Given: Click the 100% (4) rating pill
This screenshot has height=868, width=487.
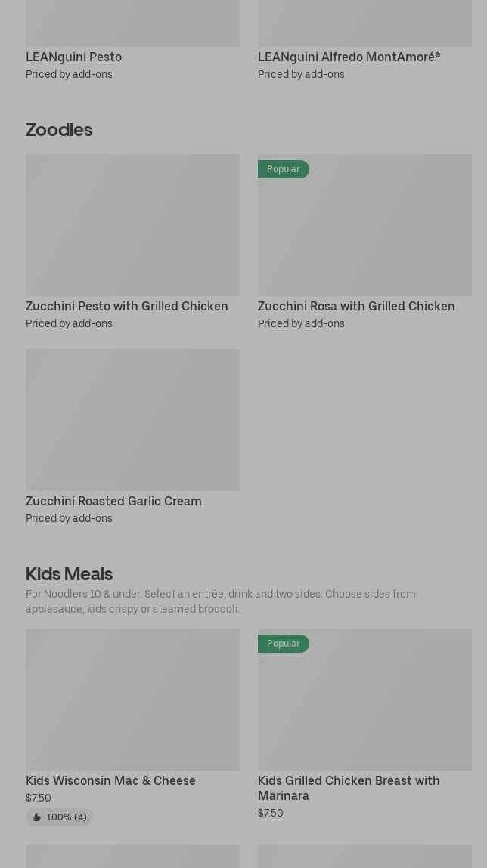Looking at the screenshot, I should coord(59,817).
